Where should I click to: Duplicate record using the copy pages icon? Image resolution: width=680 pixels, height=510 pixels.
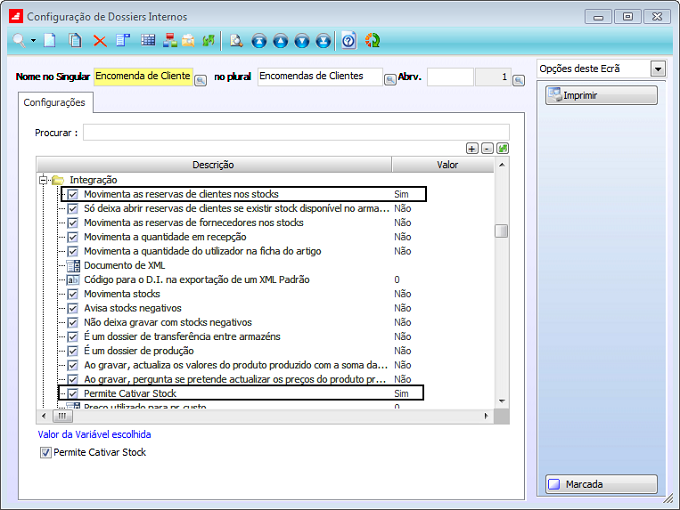coord(75,41)
